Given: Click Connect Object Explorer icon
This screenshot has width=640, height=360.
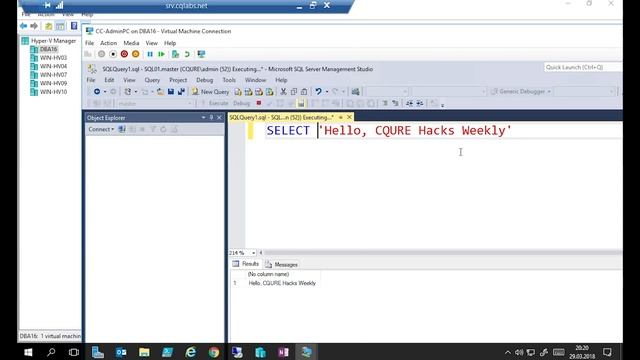Looking at the screenshot, I should 122,129.
